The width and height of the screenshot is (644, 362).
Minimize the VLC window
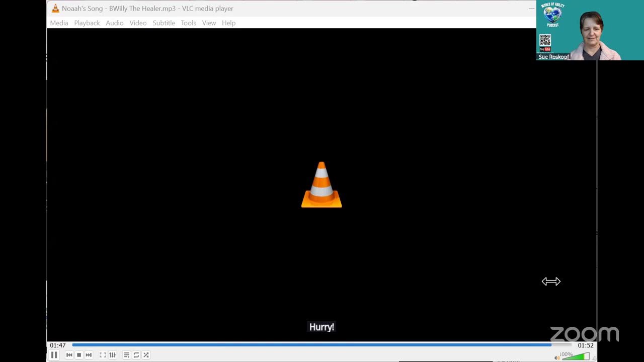[531, 9]
